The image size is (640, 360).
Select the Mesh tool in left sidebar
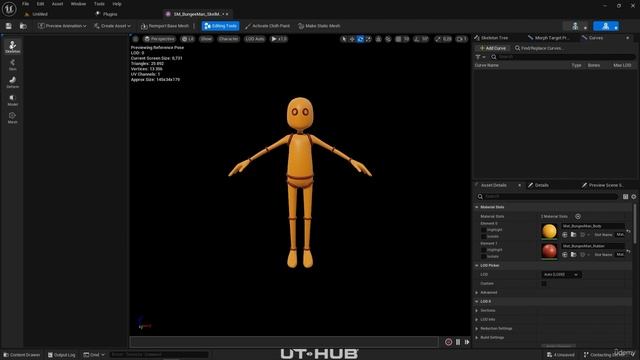click(x=13, y=118)
